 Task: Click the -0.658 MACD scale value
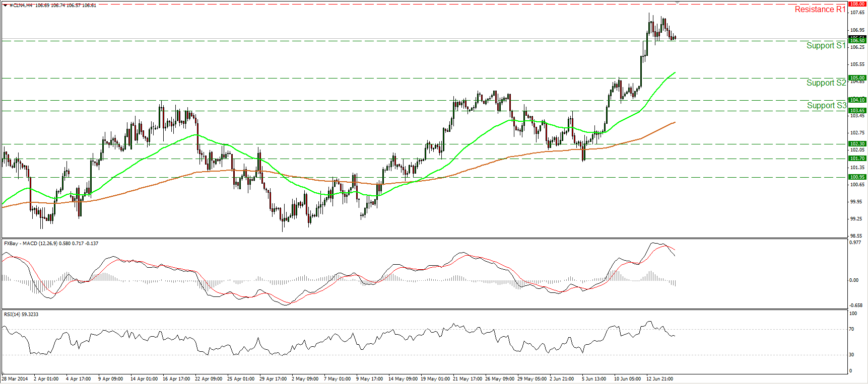tap(855, 305)
